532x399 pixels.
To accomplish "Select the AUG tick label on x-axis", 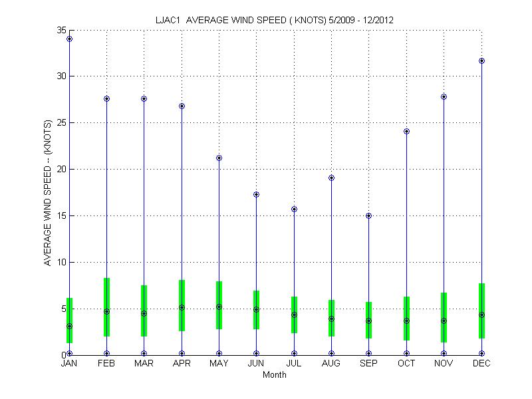I will click(331, 364).
